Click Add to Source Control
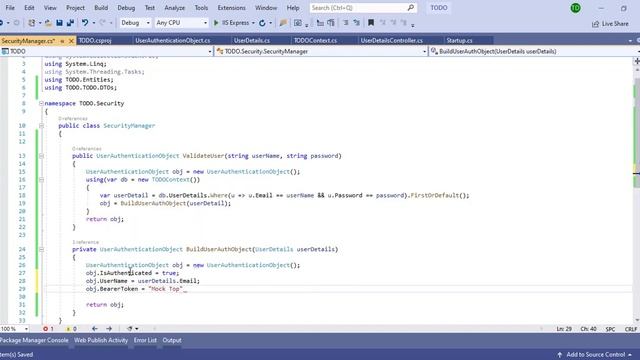This screenshot has width=640, height=360. (x=595, y=355)
